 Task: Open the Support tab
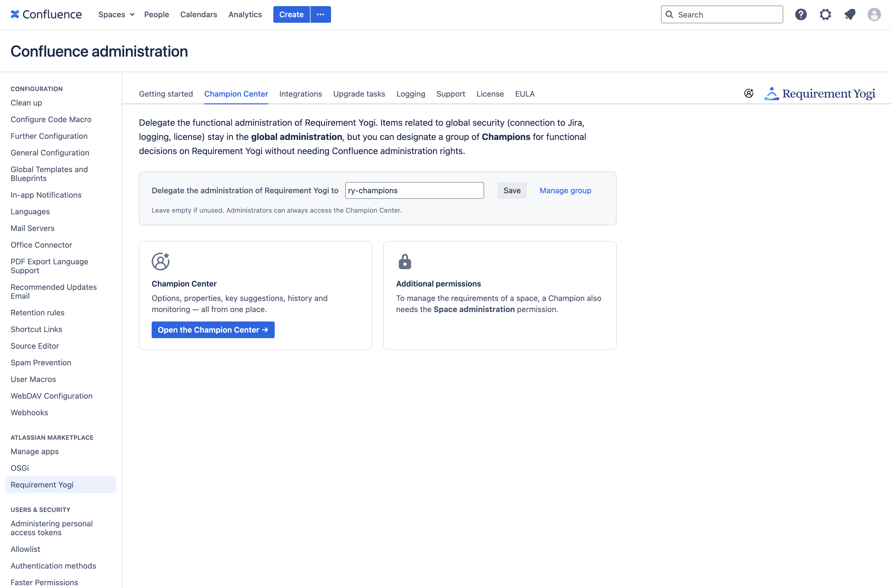click(x=450, y=94)
